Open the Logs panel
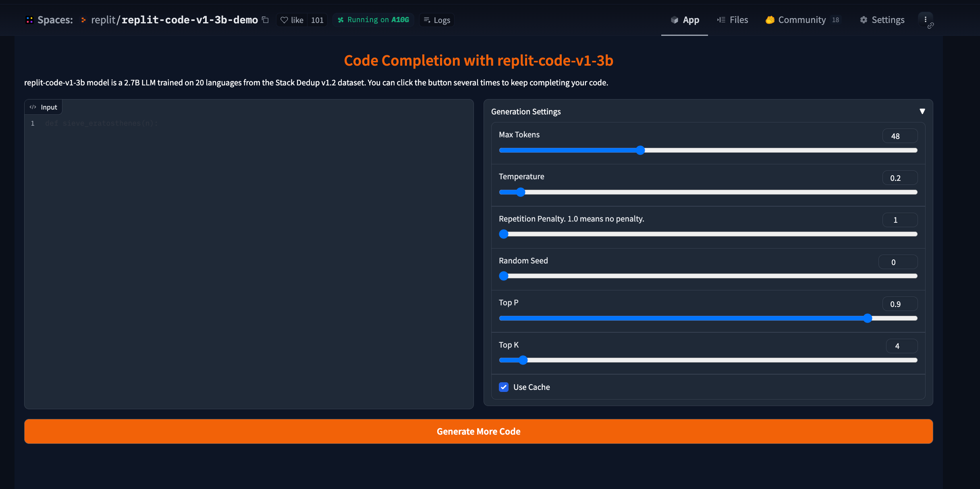 pyautogui.click(x=437, y=20)
